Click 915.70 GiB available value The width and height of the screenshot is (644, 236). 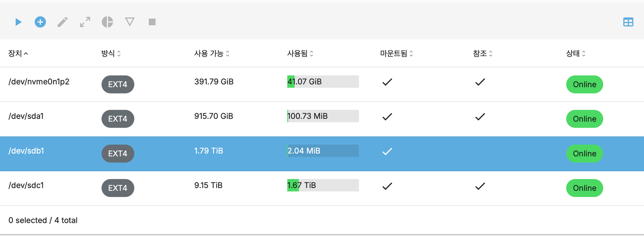[x=213, y=116]
